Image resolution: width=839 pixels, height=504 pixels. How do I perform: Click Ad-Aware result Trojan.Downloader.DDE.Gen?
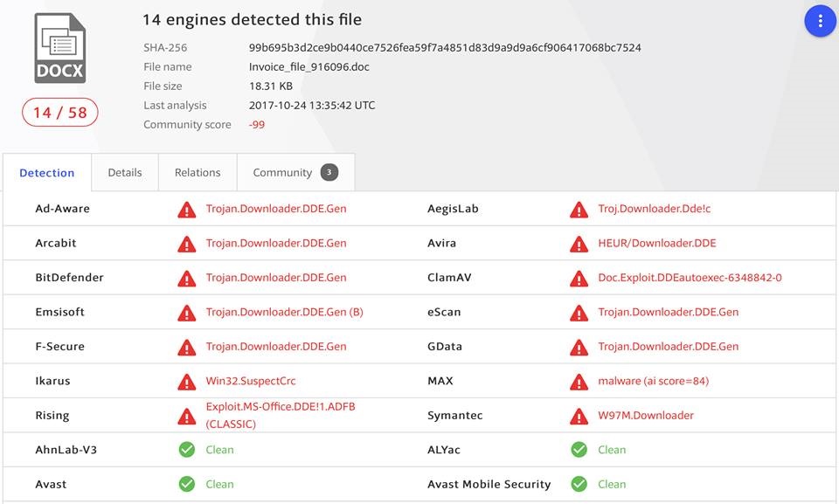tap(276, 209)
